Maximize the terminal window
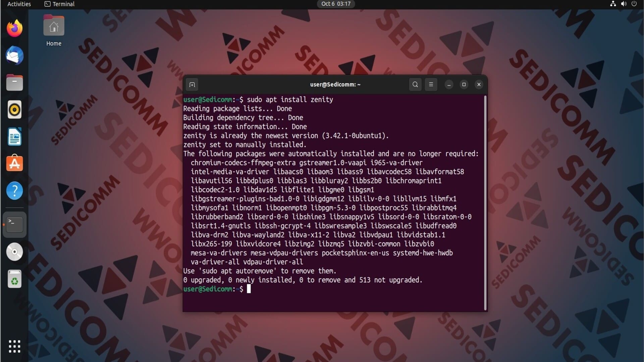The height and width of the screenshot is (362, 644). (x=464, y=84)
